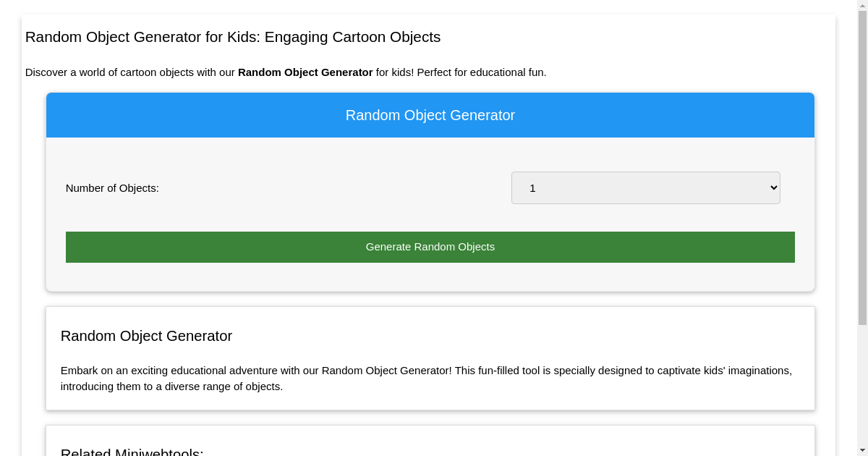Click the scroll up arrow on the page scrollbar
The height and width of the screenshot is (456, 868).
pyautogui.click(x=862, y=5)
